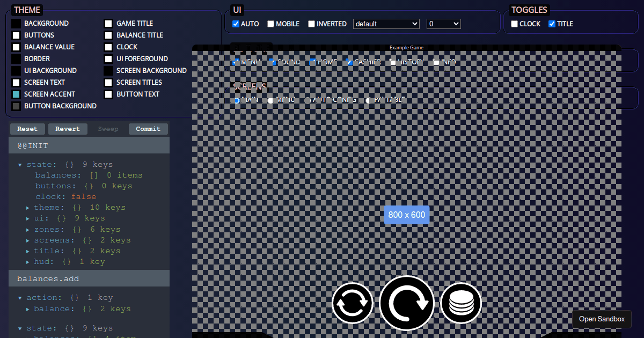The image size is (644, 338).
Task: Click the SCREEN ACCENT color swatch
Action: point(16,94)
